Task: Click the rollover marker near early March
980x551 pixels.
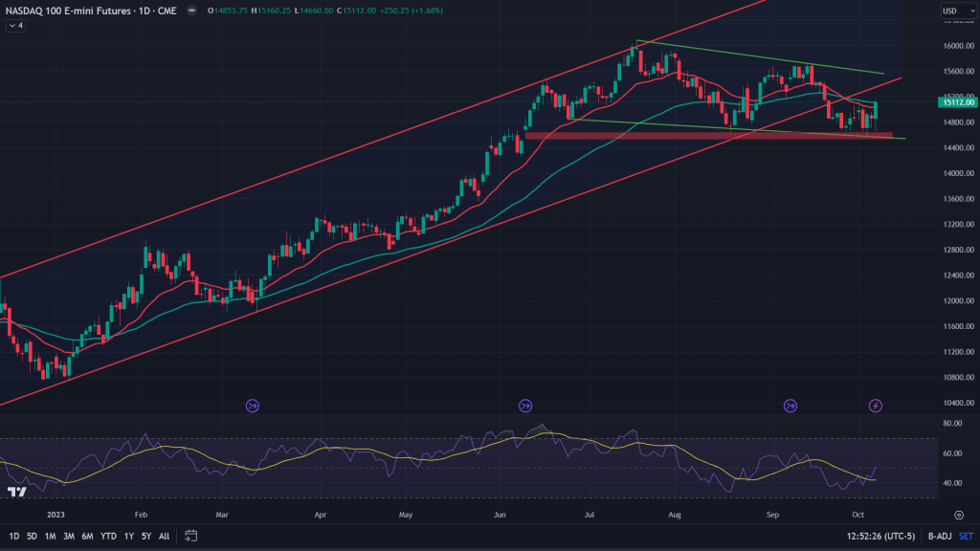Action: [x=253, y=406]
